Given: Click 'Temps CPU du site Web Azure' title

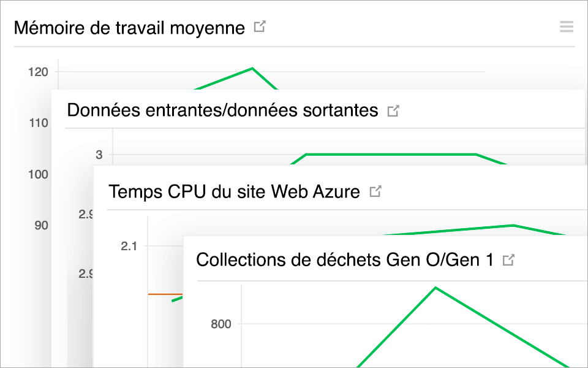Looking at the screenshot, I should tap(233, 191).
